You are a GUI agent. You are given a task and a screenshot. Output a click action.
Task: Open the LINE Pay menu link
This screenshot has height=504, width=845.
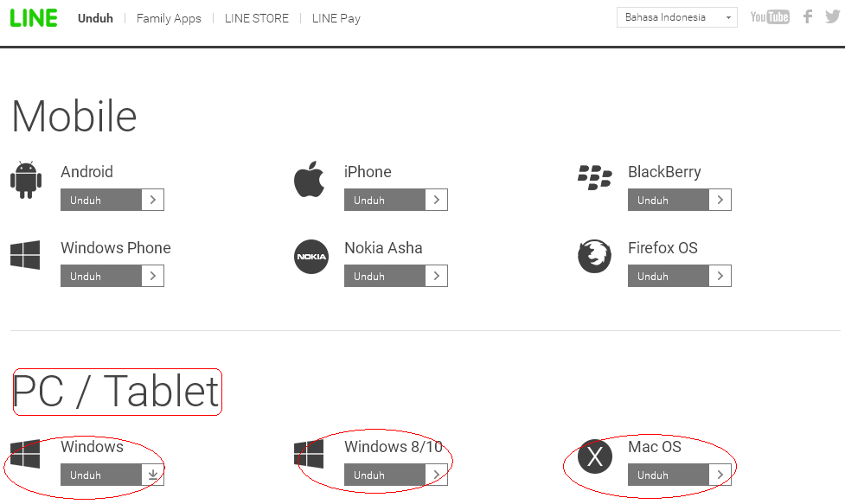pyautogui.click(x=336, y=18)
